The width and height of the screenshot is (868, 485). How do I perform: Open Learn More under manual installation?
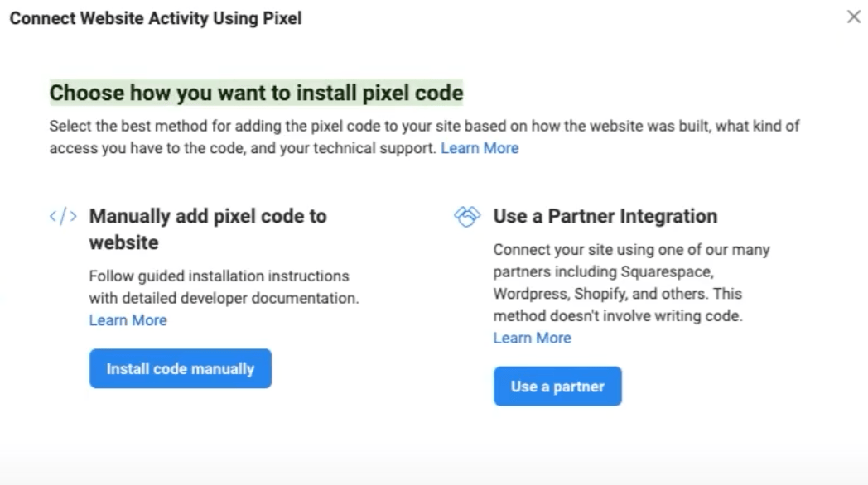click(128, 319)
